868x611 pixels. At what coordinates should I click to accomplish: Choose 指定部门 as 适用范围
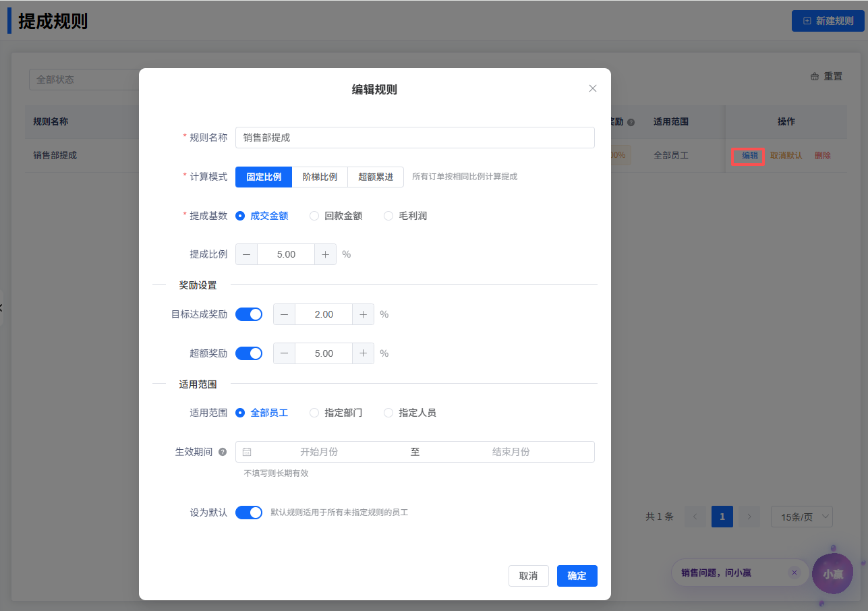click(314, 413)
